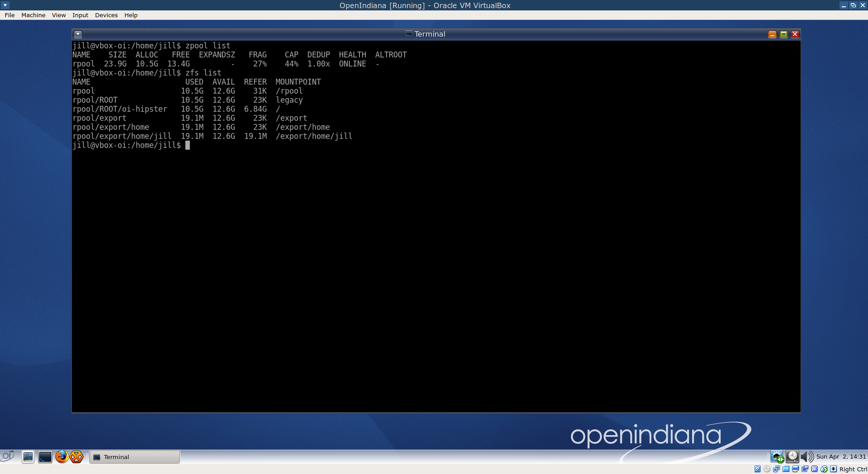Click the EXPANDSZ column header
Image resolution: width=868 pixels, height=474 pixels.
point(217,55)
